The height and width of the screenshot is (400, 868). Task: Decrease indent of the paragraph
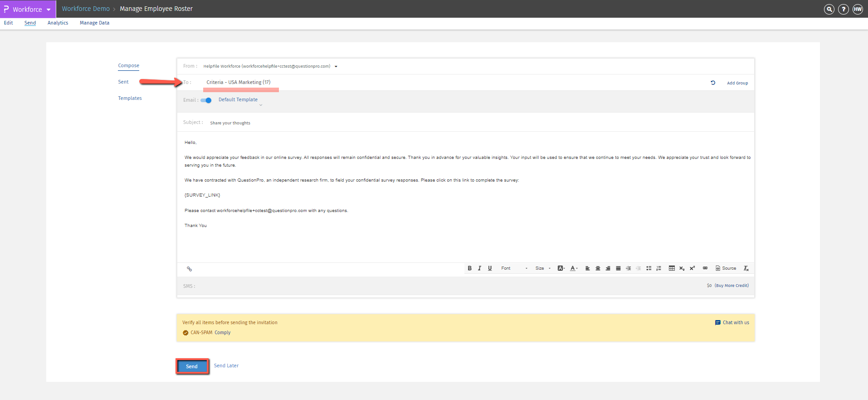pos(638,268)
